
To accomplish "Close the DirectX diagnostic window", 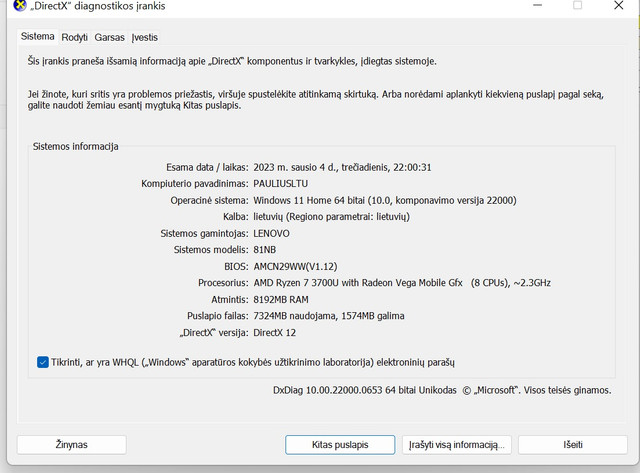I will tap(619, 5).
